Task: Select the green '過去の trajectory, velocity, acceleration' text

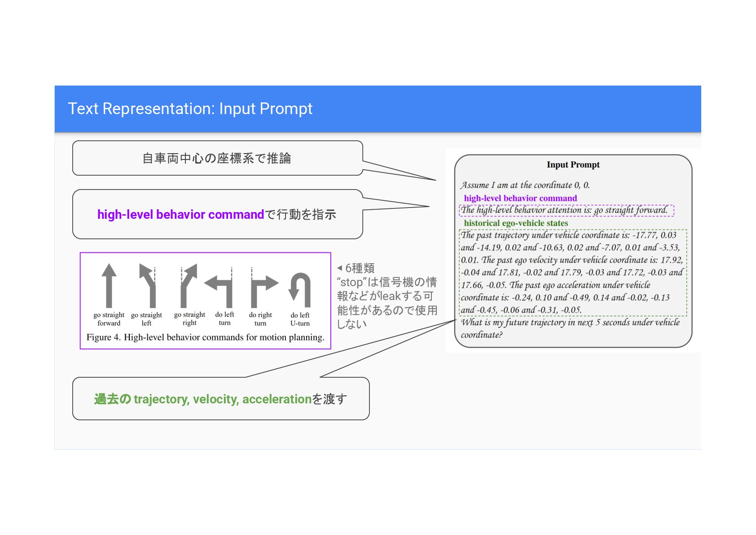Action: [202, 399]
